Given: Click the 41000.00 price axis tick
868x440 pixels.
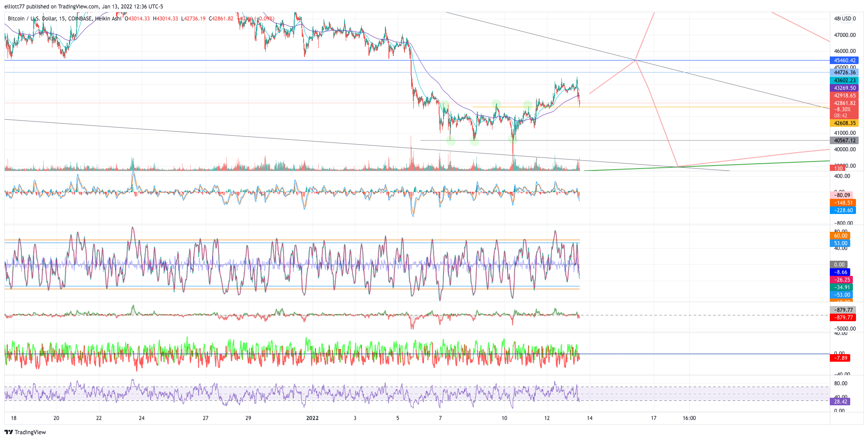Looking at the screenshot, I should tap(845, 133).
